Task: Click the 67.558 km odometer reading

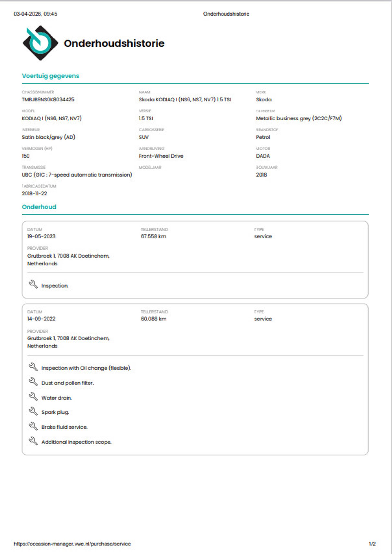Action: pos(153,236)
